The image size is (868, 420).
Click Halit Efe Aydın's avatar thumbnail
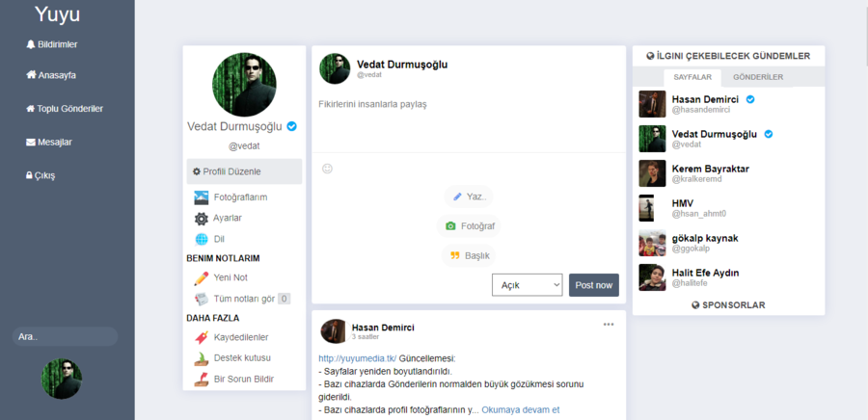[x=652, y=277]
